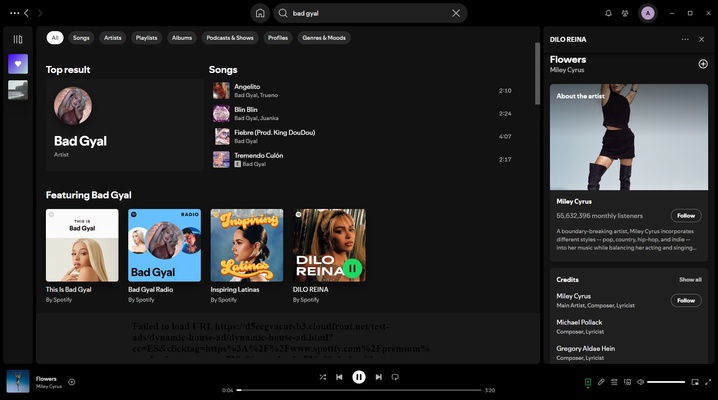Open the three-dot app menu
718x400 pixels.
point(15,13)
